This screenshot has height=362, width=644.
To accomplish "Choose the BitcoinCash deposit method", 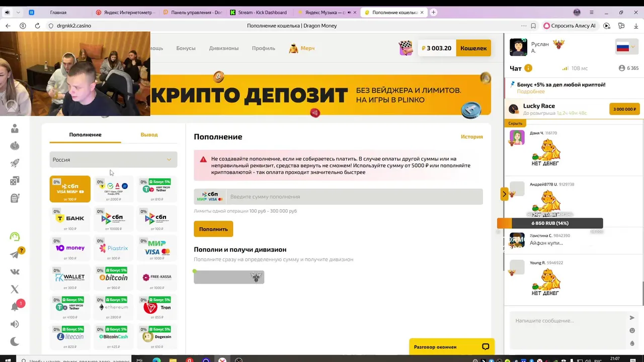I will 114,337.
